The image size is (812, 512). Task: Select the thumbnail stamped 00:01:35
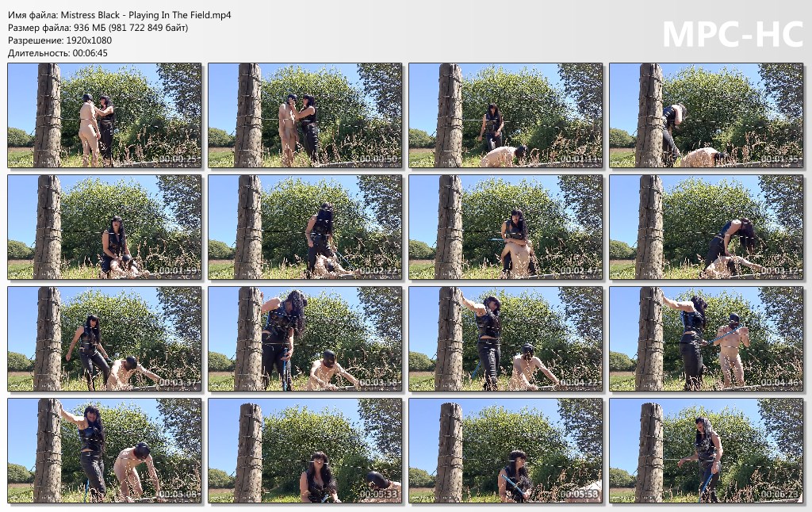point(706,116)
